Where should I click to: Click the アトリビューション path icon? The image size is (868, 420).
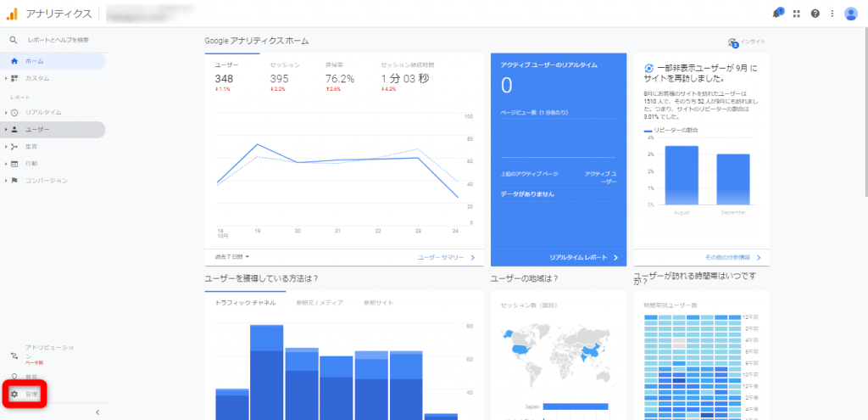[x=14, y=356]
